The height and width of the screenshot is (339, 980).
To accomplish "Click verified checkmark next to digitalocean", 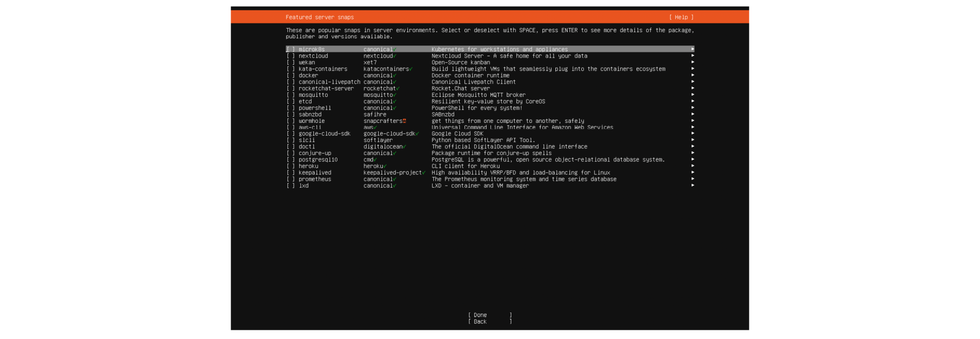I will [x=404, y=147].
